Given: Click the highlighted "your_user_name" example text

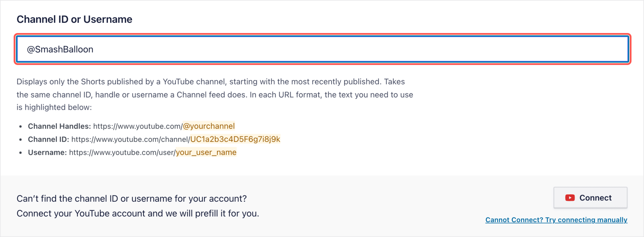Looking at the screenshot, I should point(206,152).
